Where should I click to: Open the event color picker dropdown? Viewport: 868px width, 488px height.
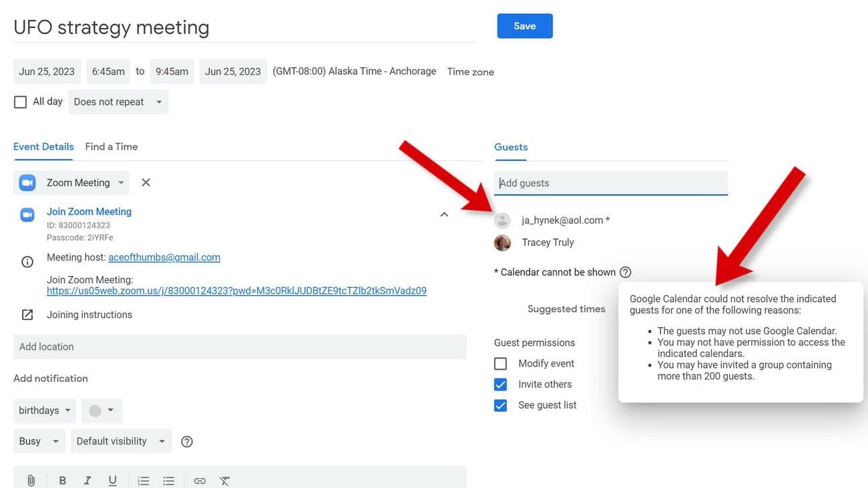pyautogui.click(x=102, y=411)
